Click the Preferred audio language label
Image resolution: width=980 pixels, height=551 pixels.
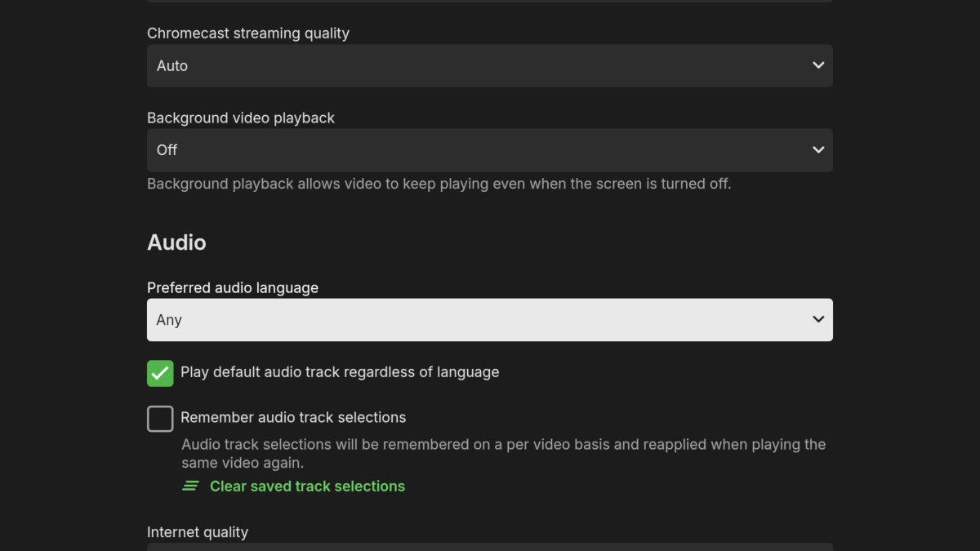pyautogui.click(x=233, y=287)
